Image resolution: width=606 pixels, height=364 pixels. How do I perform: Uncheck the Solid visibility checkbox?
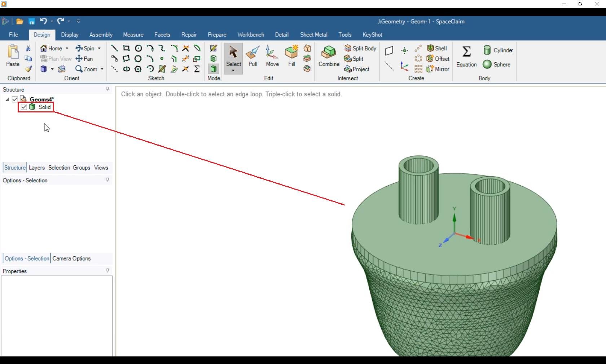[x=24, y=107]
